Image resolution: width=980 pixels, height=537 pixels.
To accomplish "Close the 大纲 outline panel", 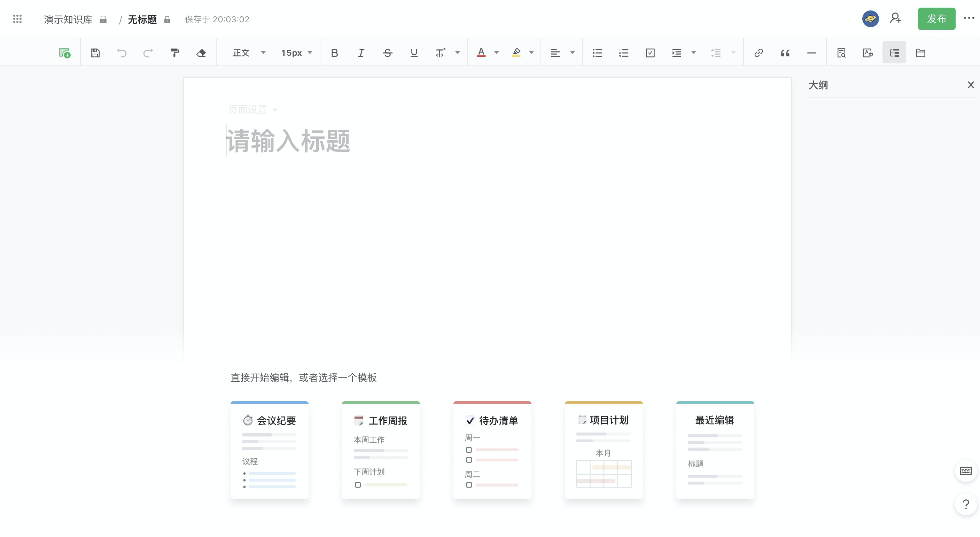I will pyautogui.click(x=971, y=85).
